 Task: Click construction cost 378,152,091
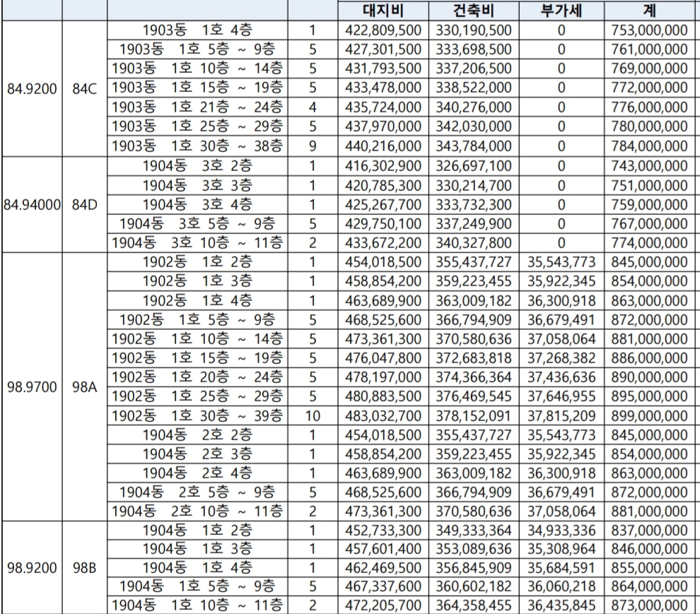474,416
